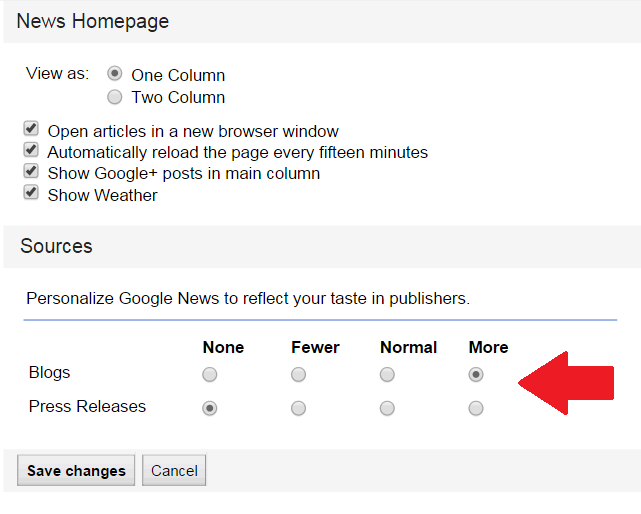Set Blogs to More

pos(476,375)
